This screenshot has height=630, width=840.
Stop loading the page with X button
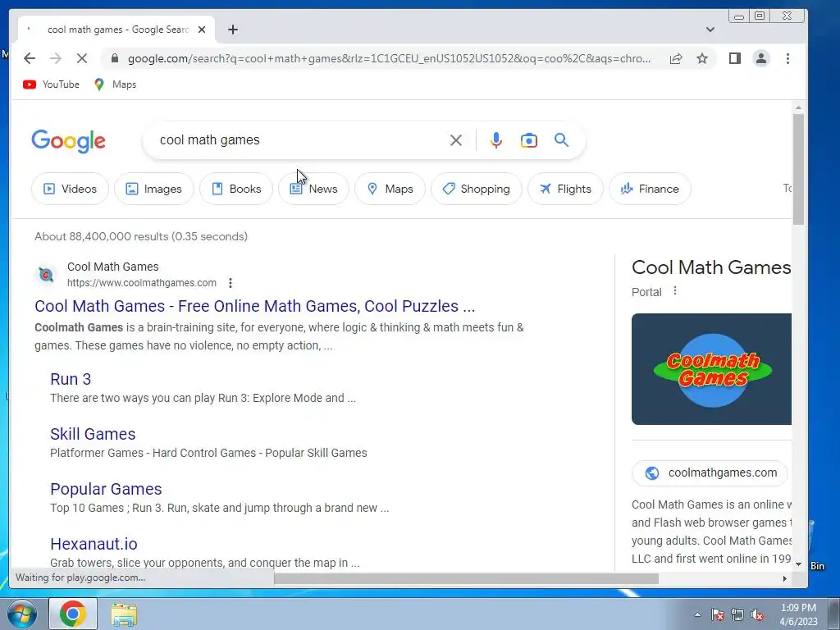[x=82, y=58]
